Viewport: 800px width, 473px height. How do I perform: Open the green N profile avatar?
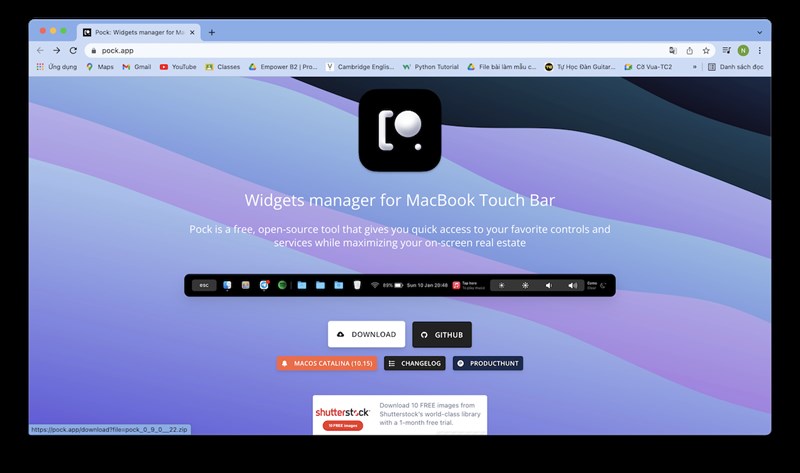point(743,51)
